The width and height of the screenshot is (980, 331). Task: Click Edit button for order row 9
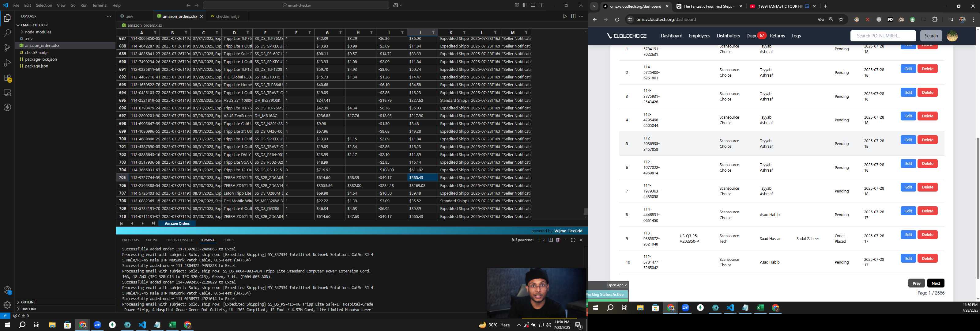(908, 235)
